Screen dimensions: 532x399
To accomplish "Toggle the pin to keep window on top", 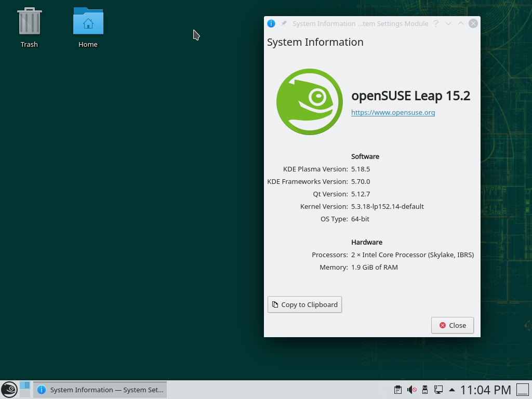I will tap(284, 23).
